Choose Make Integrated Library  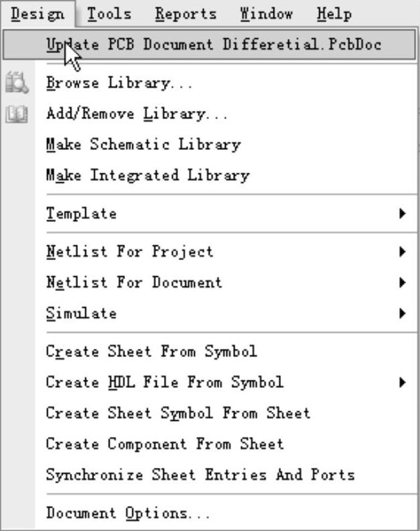pyautogui.click(x=147, y=175)
